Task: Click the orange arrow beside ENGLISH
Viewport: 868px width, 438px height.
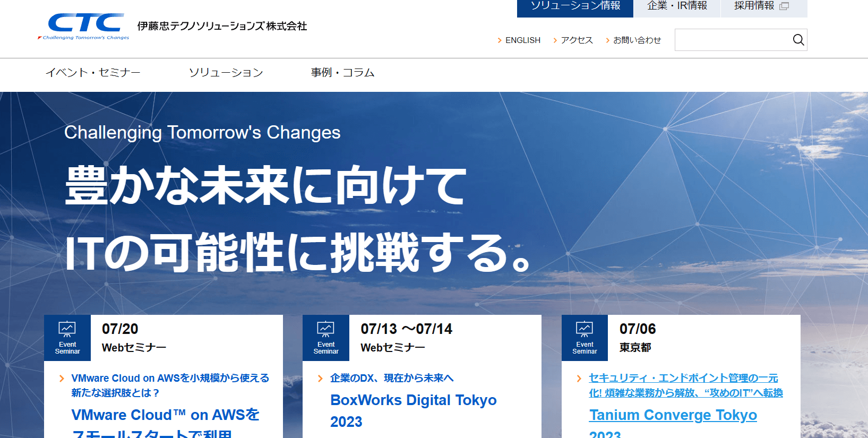Action: pos(500,40)
